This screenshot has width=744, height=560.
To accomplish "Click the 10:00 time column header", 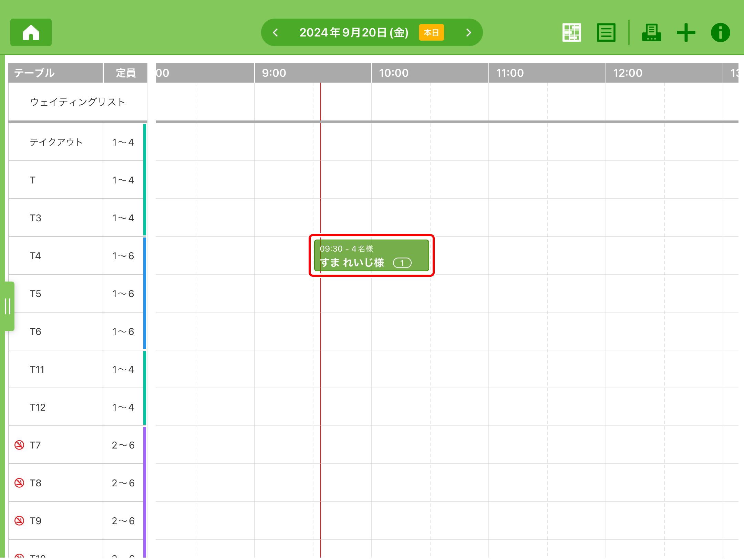I will (x=394, y=73).
